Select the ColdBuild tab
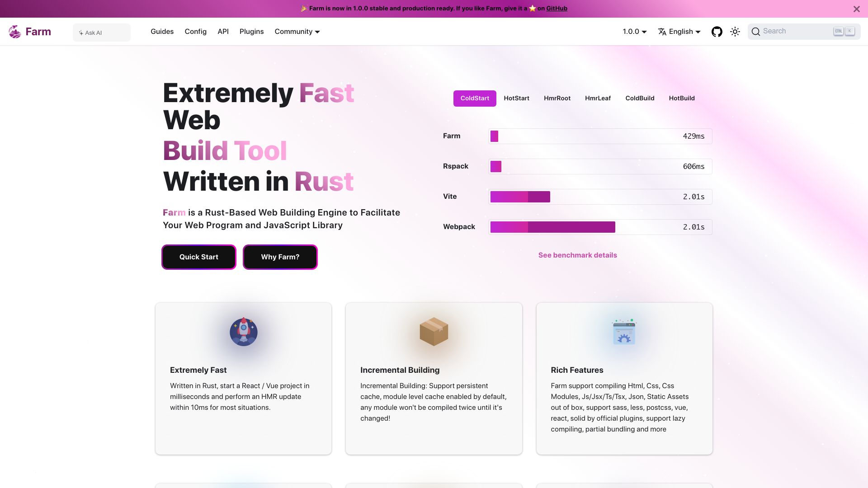Screen dimensions: 868x488 [640, 99]
